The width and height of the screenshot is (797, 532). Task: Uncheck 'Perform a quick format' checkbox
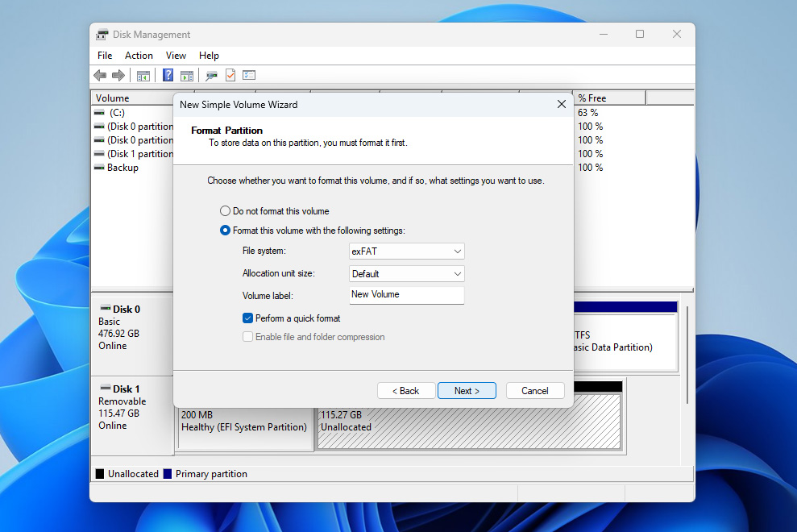pyautogui.click(x=248, y=318)
